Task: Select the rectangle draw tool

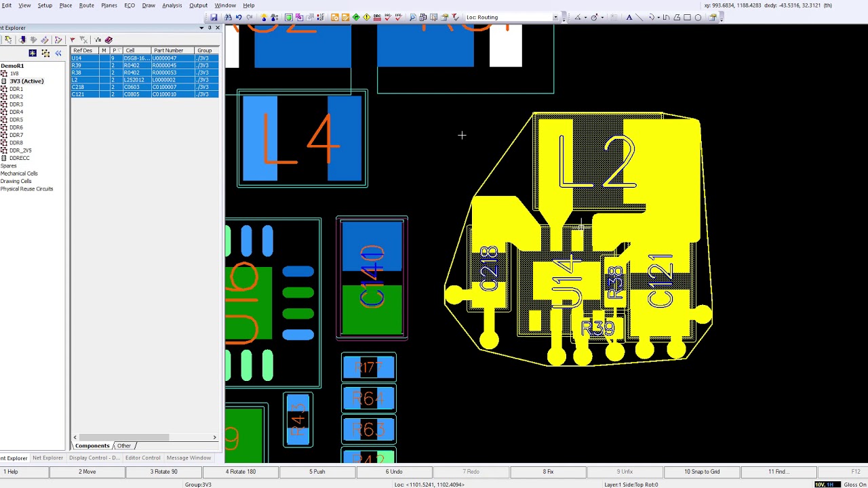Action: [x=687, y=17]
